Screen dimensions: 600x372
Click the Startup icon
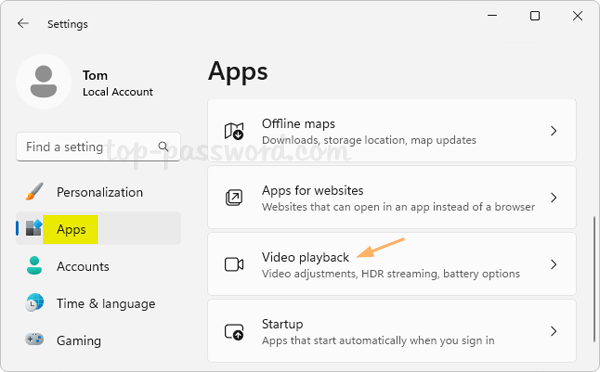click(234, 331)
